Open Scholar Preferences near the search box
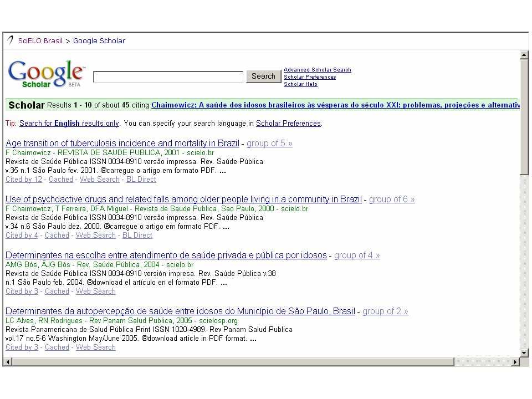Screen dimensions: 532x399 [x=310, y=77]
